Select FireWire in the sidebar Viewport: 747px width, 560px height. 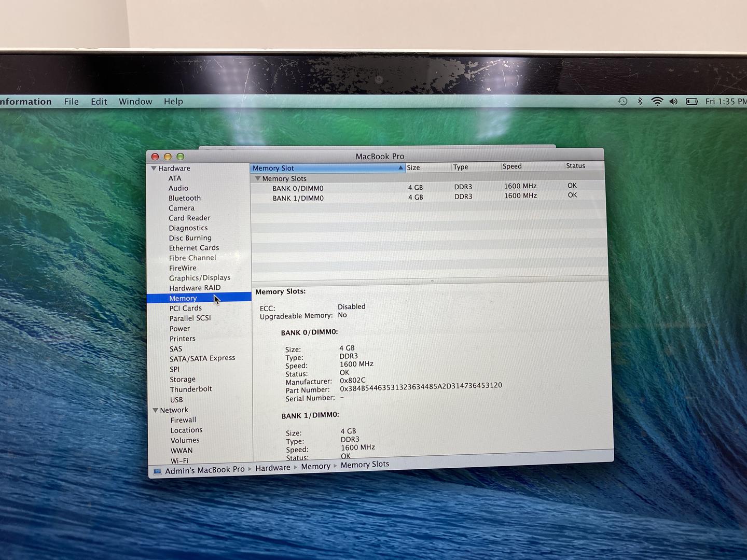(x=183, y=268)
